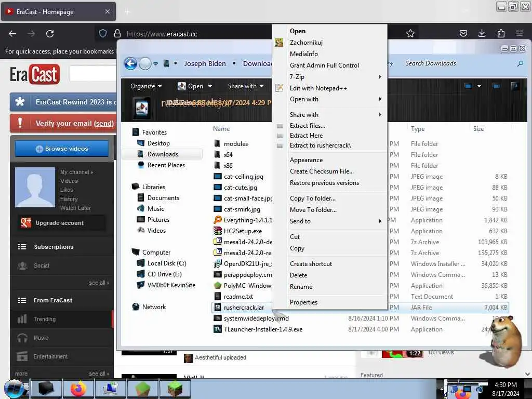532x399 pixels.
Task: Choose Copy To folder...
Action: click(x=312, y=198)
